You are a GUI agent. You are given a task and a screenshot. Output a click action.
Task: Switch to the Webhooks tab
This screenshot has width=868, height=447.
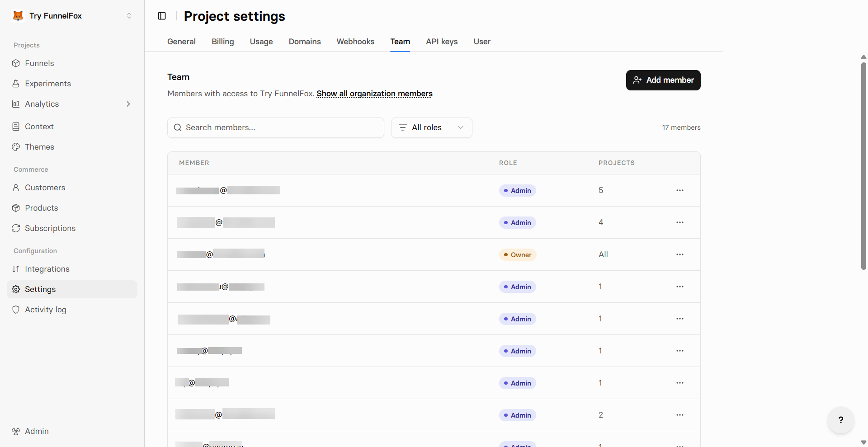click(355, 42)
